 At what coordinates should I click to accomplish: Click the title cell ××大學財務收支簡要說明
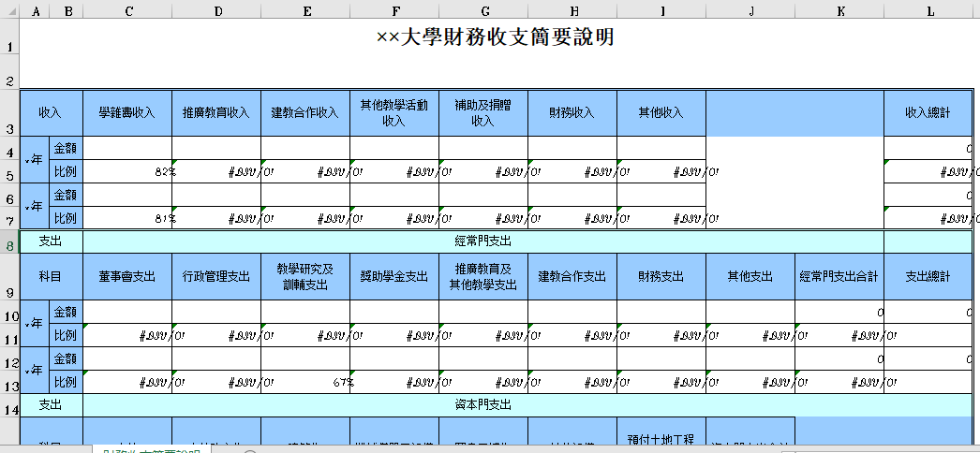coord(495,38)
